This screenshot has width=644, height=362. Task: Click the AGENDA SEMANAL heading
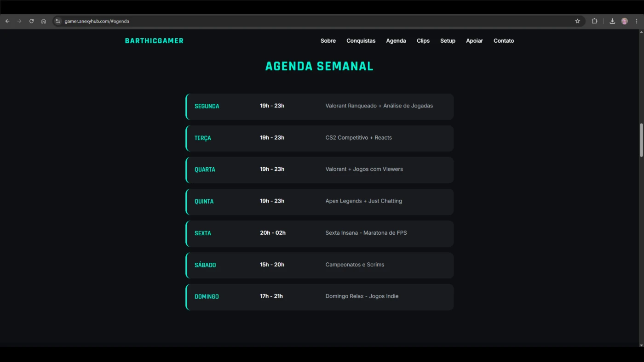pyautogui.click(x=319, y=66)
